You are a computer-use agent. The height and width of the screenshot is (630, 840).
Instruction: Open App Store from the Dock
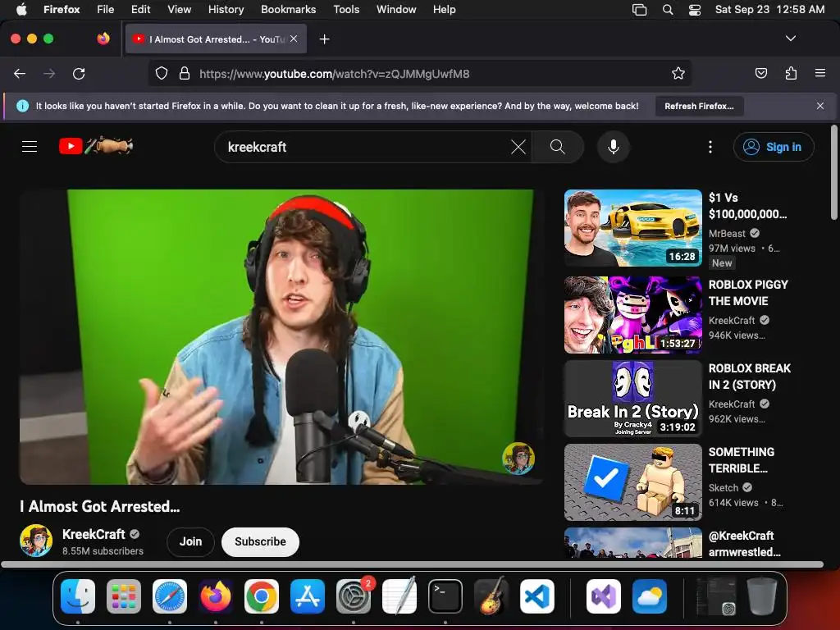coord(308,596)
